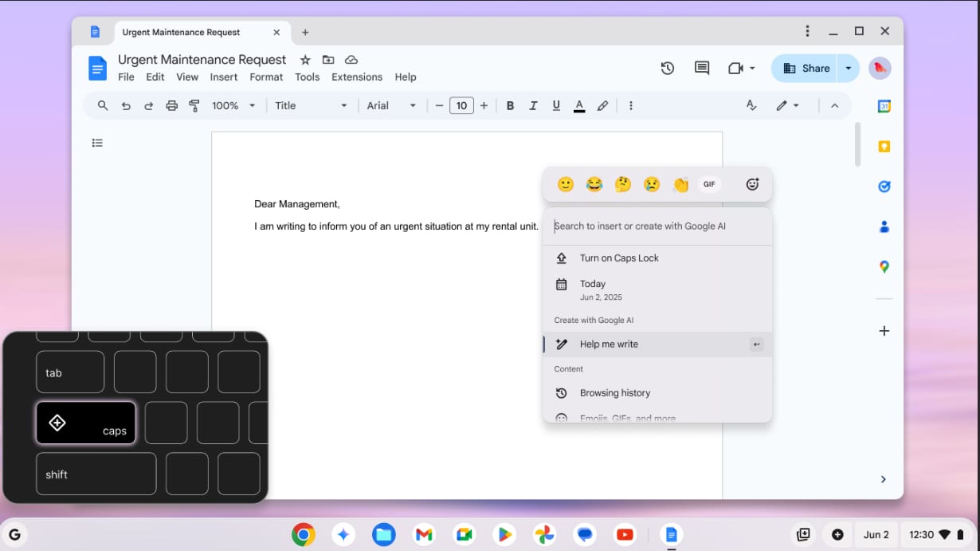Open the Title paragraph style dropdown
Viewport: 980px width, 551px height.
click(311, 106)
